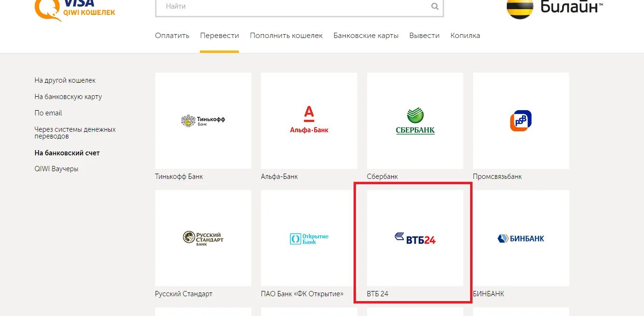Select the Промсвязьбанк logo tile
Screen dimensions: 644x316
(521, 121)
